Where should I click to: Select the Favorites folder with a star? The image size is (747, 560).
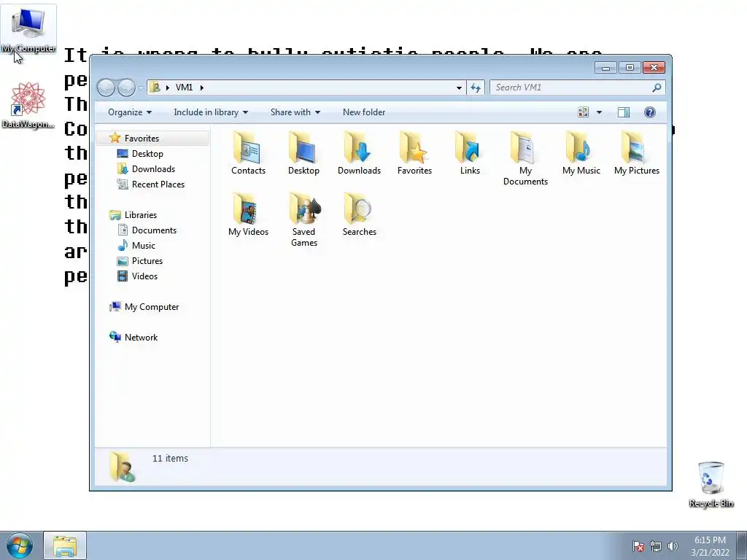point(414,153)
